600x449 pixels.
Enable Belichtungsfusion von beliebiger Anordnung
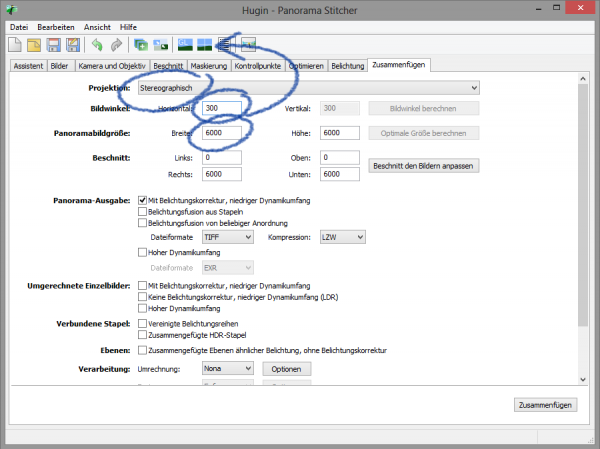142,223
